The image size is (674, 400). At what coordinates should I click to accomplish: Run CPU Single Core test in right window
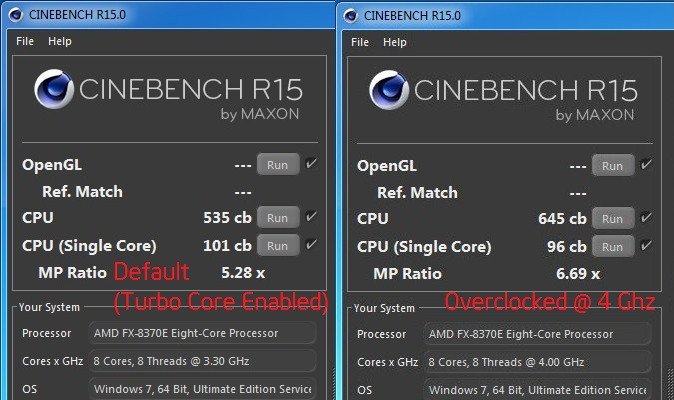coord(613,246)
